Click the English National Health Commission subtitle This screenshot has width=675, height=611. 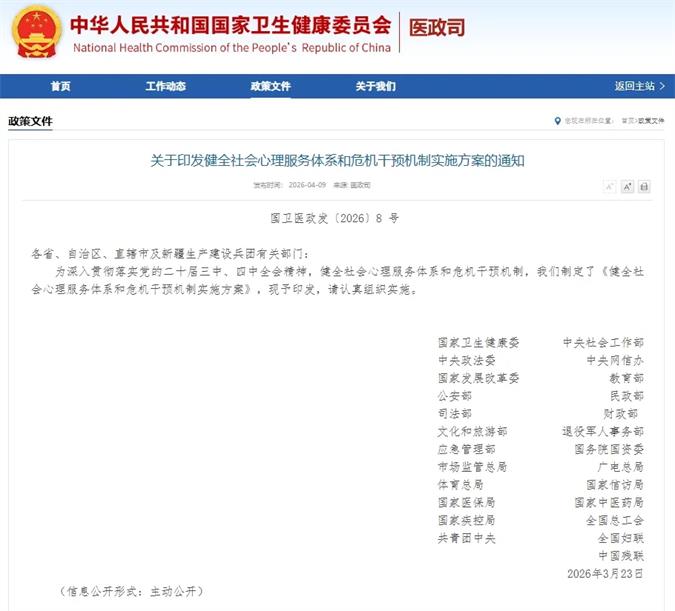231,48
